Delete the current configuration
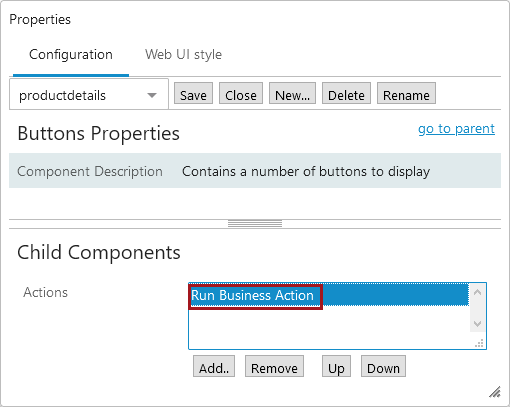The width and height of the screenshot is (510, 407). point(346,93)
